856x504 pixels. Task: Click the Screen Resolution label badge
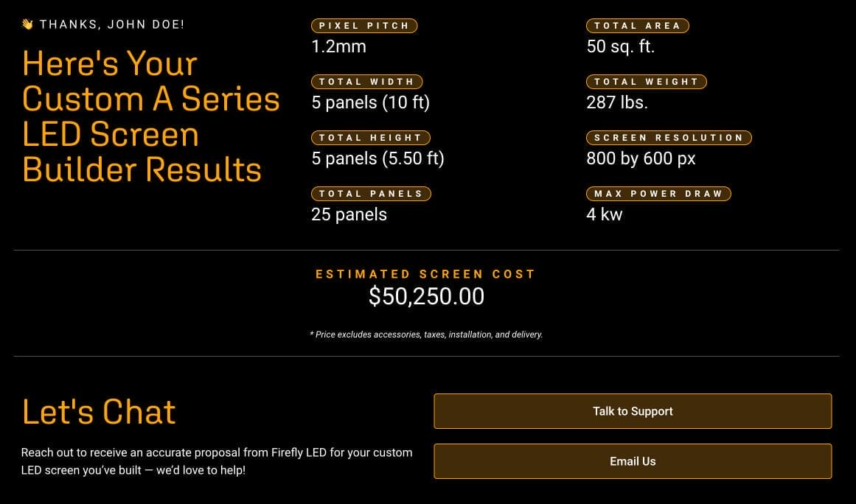pos(669,138)
